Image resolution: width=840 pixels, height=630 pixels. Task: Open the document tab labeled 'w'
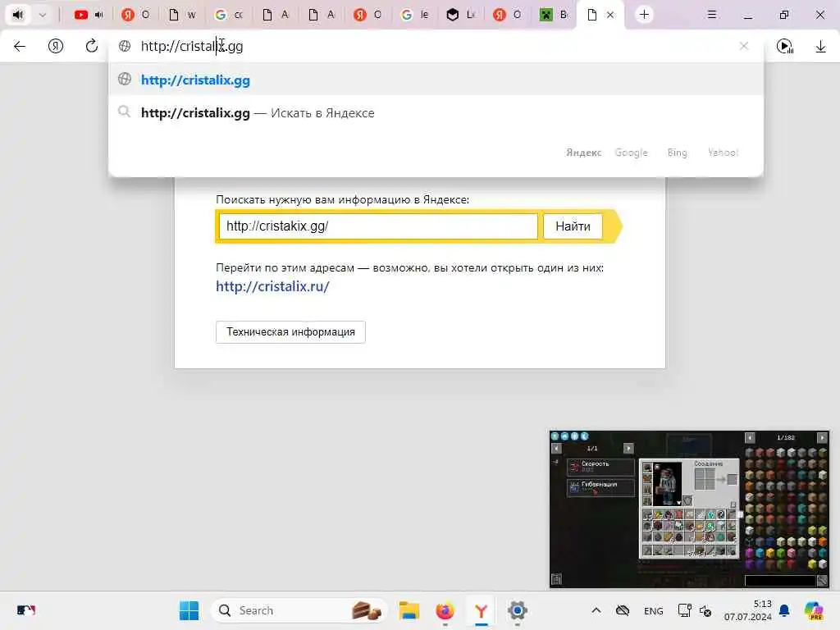coord(181,15)
